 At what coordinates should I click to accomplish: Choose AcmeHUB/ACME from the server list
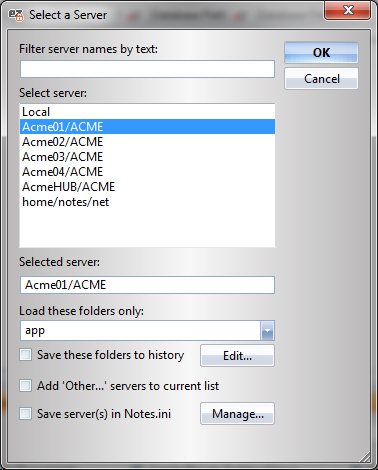[147, 187]
